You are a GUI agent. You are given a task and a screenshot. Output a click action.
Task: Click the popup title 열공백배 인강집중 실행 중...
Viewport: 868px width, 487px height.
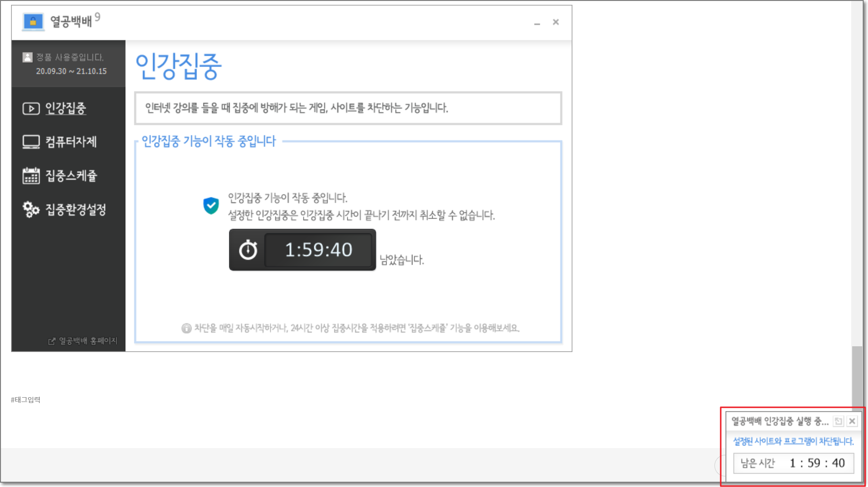click(x=780, y=421)
